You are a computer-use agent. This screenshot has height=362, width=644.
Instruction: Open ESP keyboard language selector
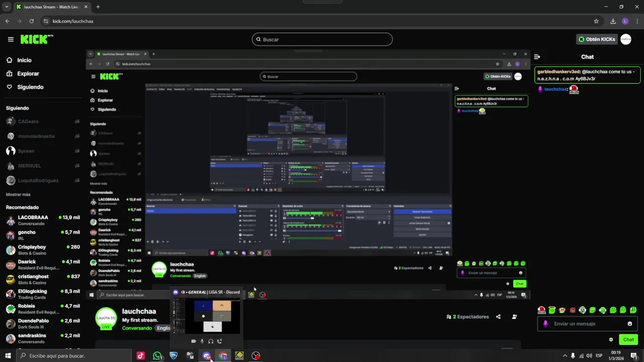(x=599, y=355)
